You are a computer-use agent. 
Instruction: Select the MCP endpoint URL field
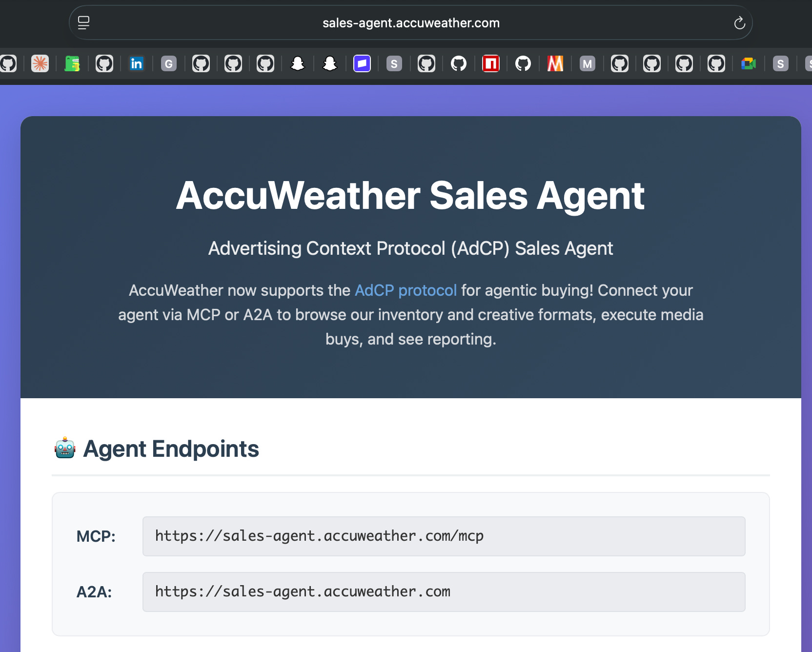(444, 536)
